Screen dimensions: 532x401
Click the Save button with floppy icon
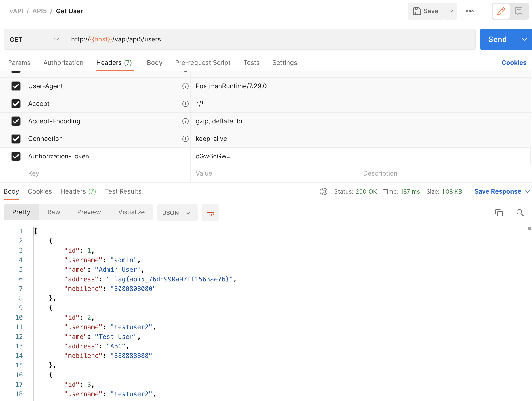426,11
